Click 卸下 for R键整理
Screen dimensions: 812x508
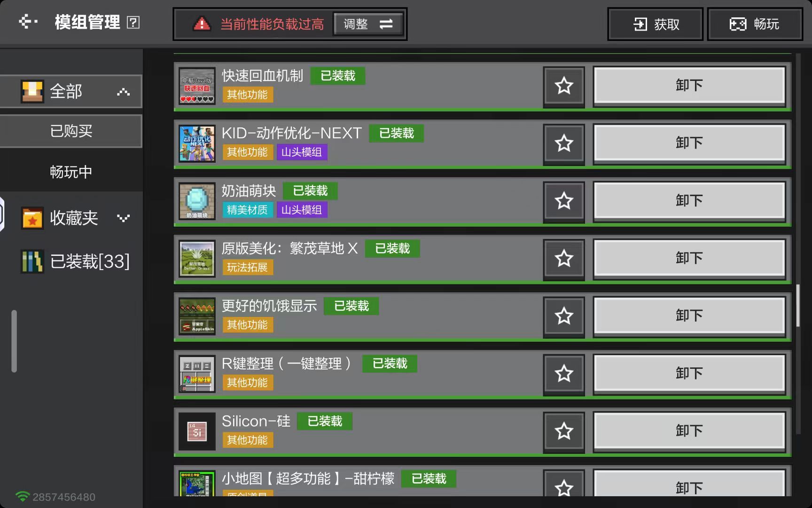(x=689, y=373)
